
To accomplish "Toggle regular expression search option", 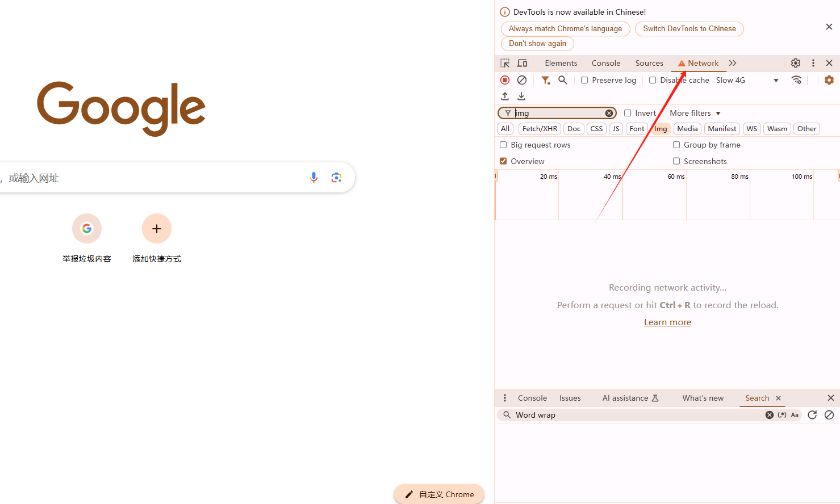I will click(782, 415).
